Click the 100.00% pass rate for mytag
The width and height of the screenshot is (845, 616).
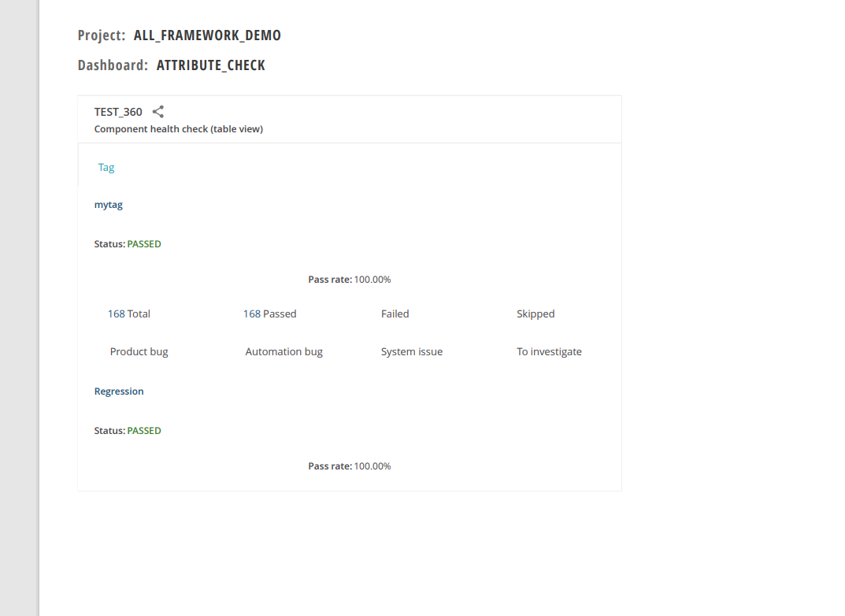(371, 279)
